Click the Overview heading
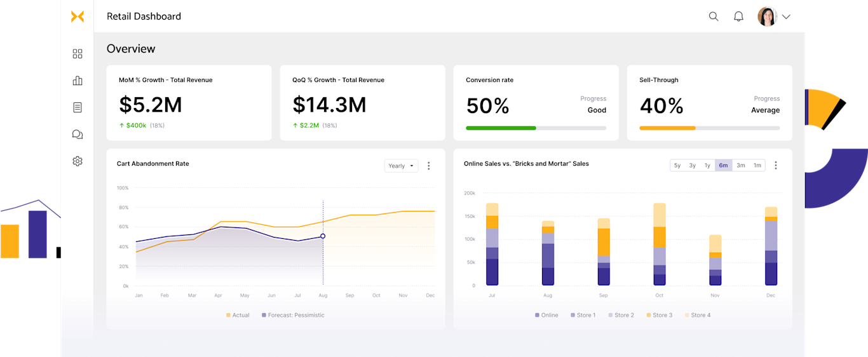Viewport: 868px width, 357px height. click(x=131, y=49)
